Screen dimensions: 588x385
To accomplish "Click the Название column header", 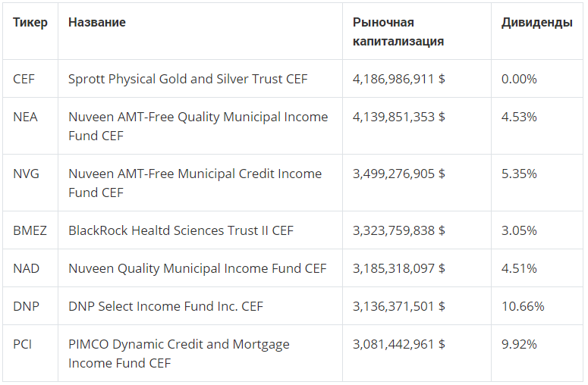I will point(97,23).
